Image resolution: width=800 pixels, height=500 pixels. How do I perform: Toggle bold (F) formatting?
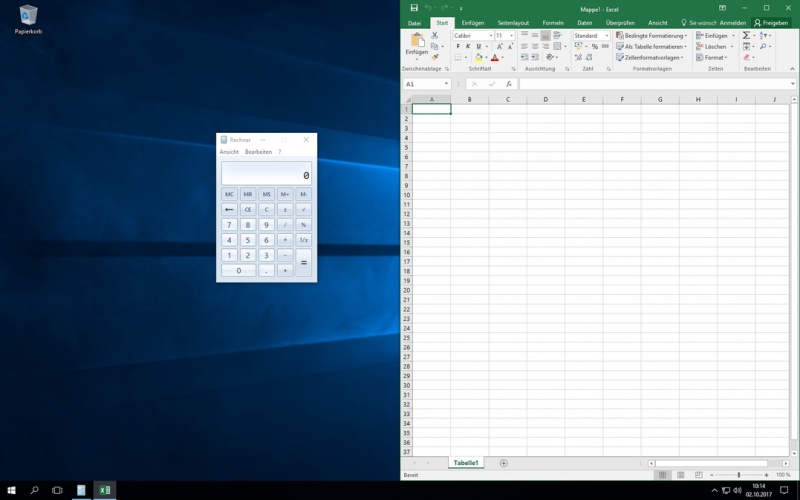pyautogui.click(x=458, y=46)
